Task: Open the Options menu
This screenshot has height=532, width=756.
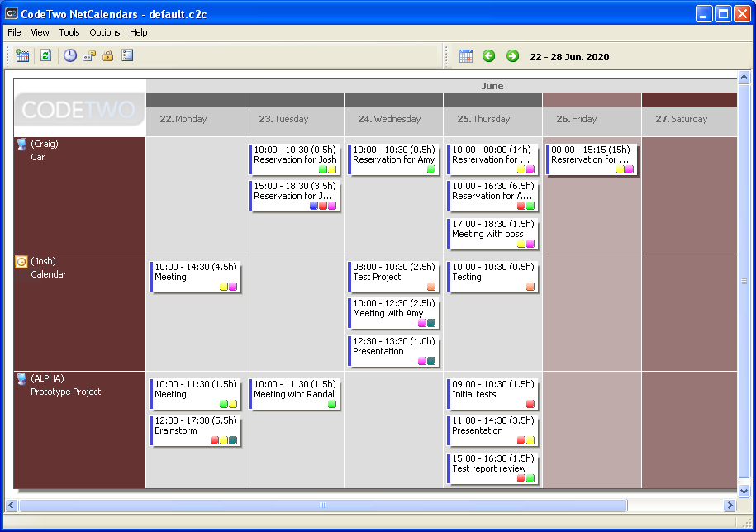Action: 105,32
